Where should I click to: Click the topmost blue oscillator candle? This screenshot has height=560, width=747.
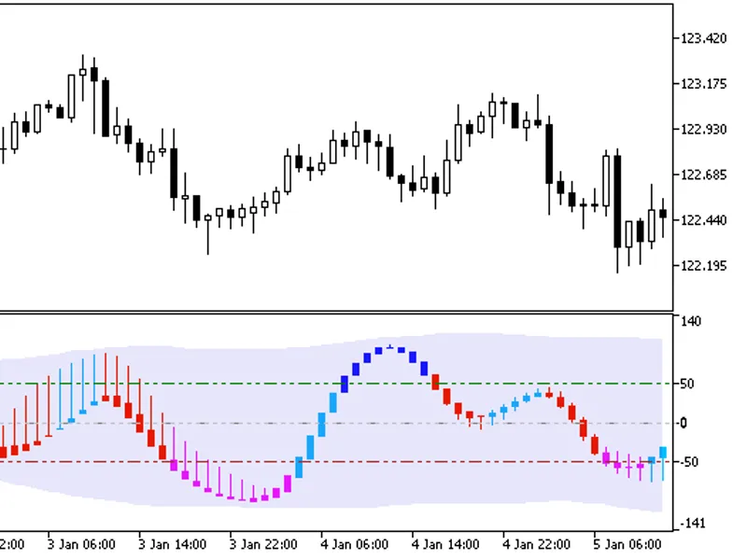(x=390, y=347)
